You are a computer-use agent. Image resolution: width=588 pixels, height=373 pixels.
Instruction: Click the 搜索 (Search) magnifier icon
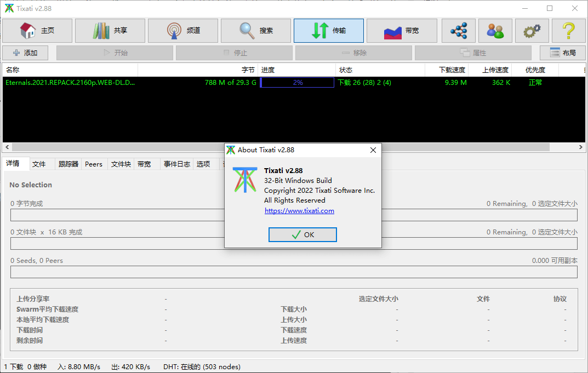tap(255, 31)
